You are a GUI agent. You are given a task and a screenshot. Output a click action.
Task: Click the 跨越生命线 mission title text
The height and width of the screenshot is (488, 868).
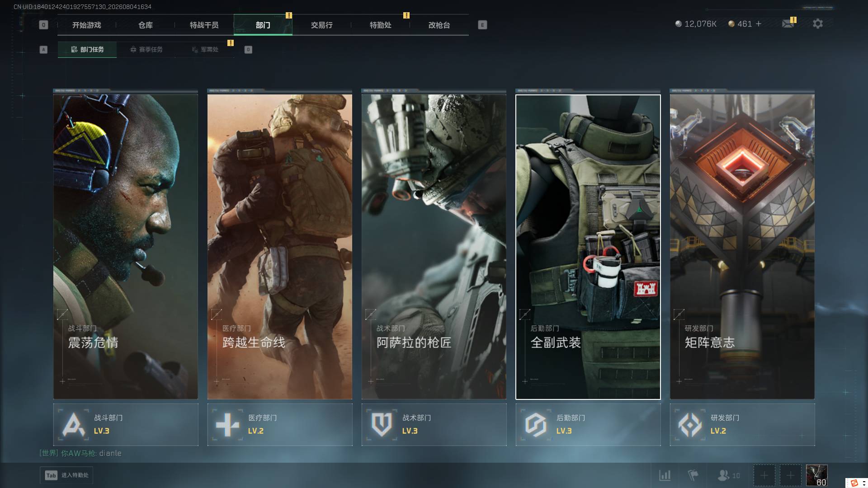point(254,343)
